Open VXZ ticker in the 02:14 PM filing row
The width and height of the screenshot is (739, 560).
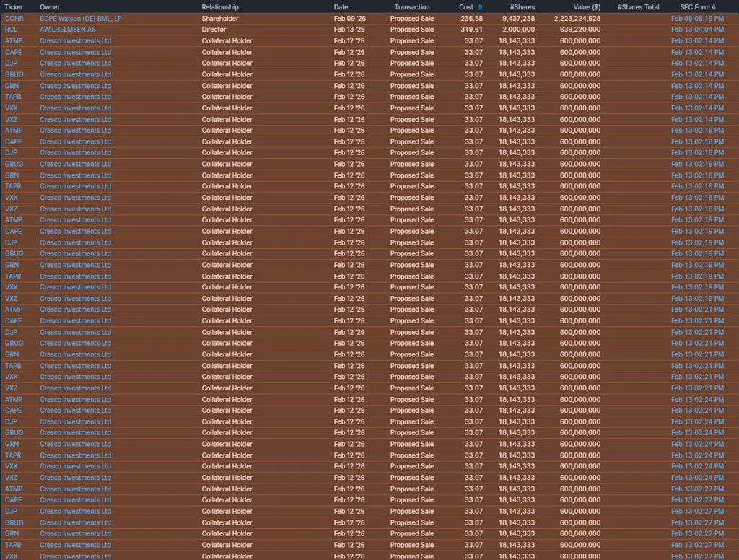12,120
